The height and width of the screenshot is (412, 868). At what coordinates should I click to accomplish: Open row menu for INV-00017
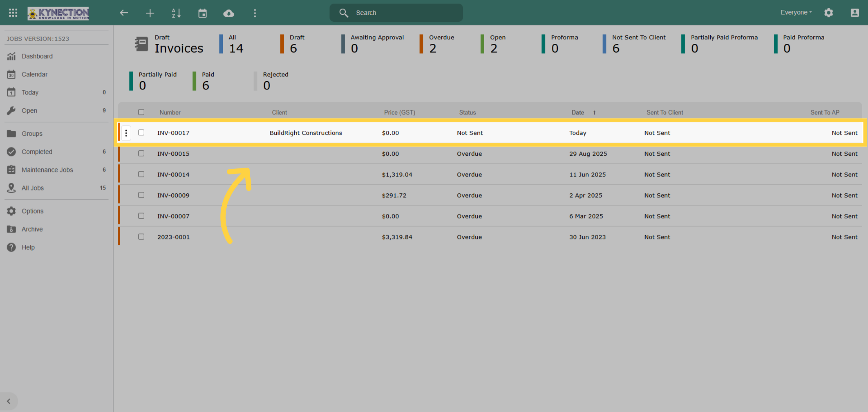(126, 133)
